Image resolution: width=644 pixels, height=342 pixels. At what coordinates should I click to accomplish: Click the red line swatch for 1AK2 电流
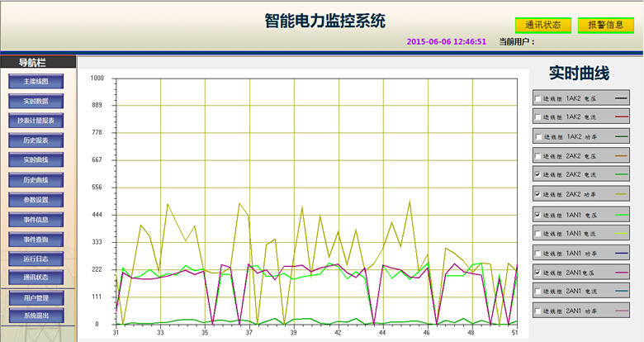[622, 117]
